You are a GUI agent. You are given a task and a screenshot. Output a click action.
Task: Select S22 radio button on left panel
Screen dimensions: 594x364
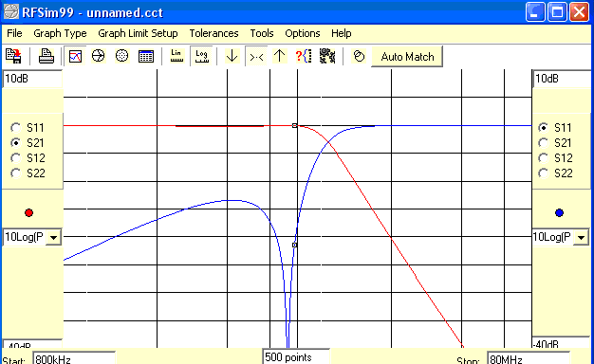(15, 173)
